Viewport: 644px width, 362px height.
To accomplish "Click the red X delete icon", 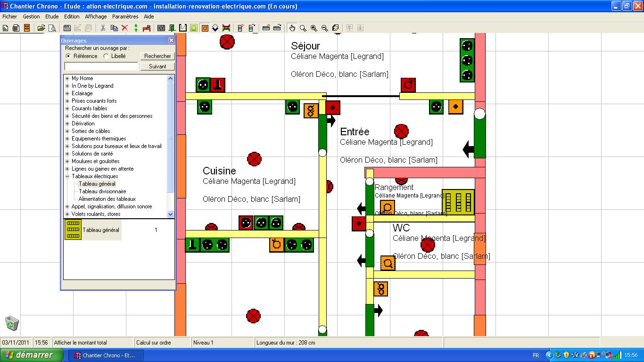I will 125,28.
